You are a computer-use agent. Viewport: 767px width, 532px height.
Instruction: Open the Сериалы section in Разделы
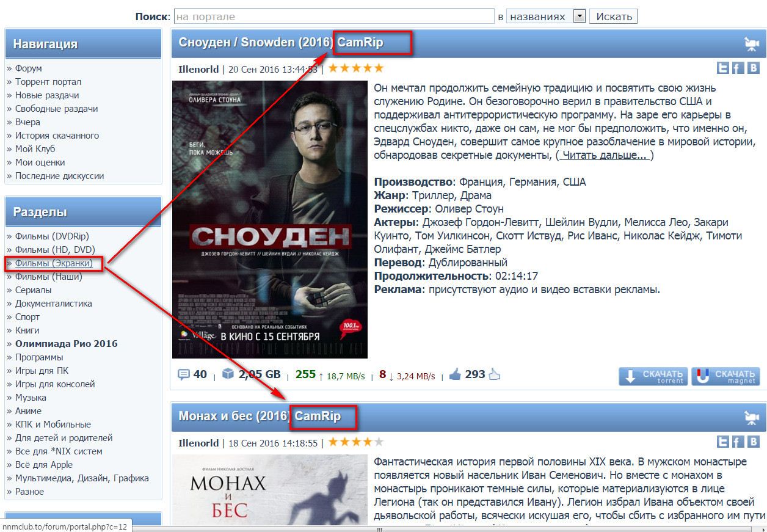click(34, 290)
